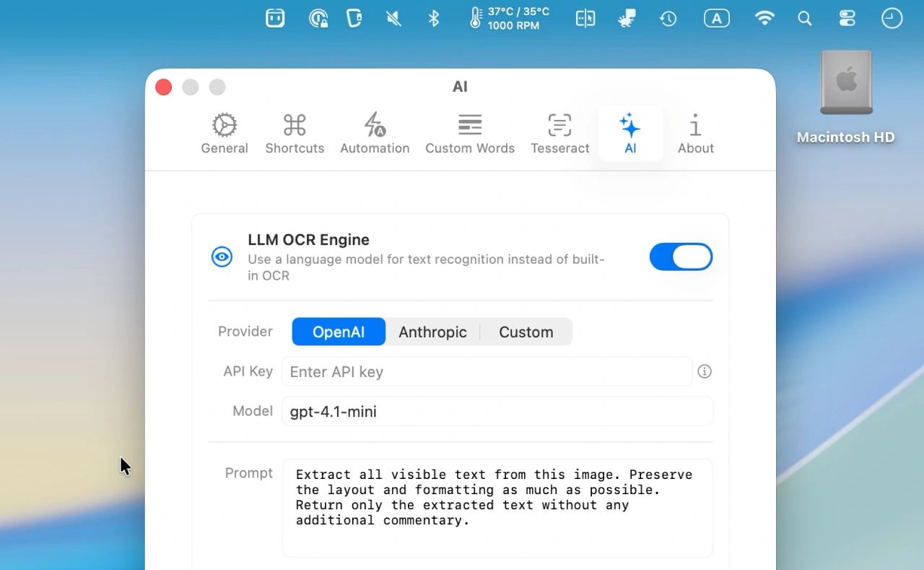924x570 pixels.
Task: Select Anthropic as the provider
Action: [x=433, y=332]
